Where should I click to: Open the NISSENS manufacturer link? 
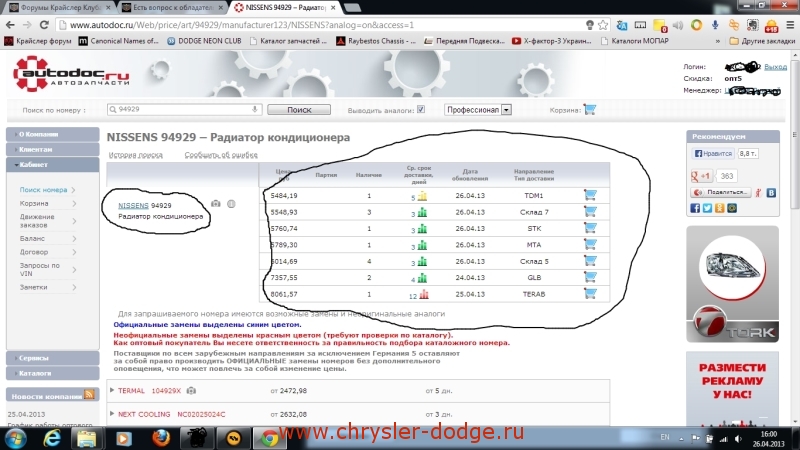[133, 205]
